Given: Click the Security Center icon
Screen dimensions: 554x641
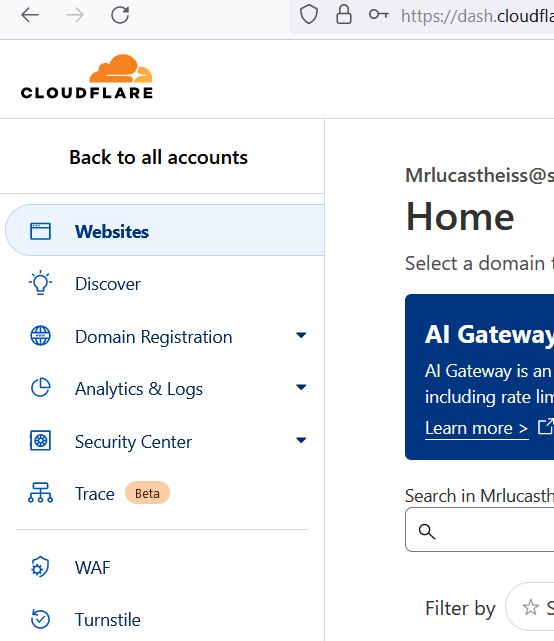Looking at the screenshot, I should (x=40, y=441).
